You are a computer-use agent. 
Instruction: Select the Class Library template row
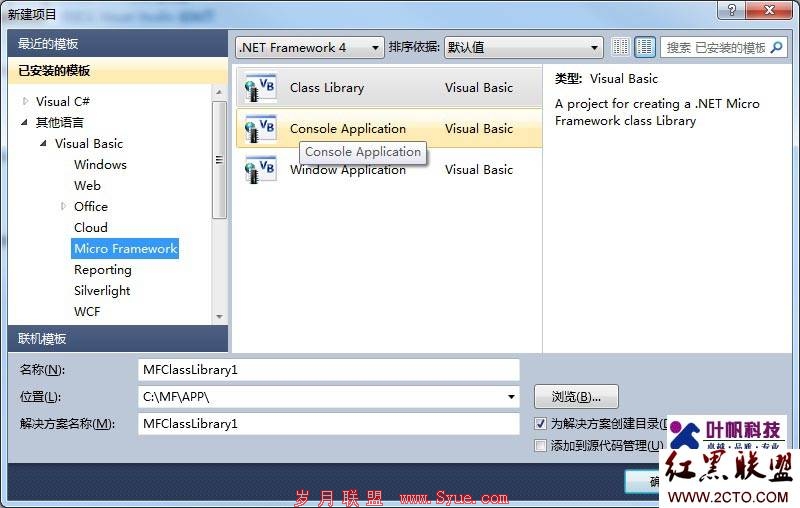[389, 88]
